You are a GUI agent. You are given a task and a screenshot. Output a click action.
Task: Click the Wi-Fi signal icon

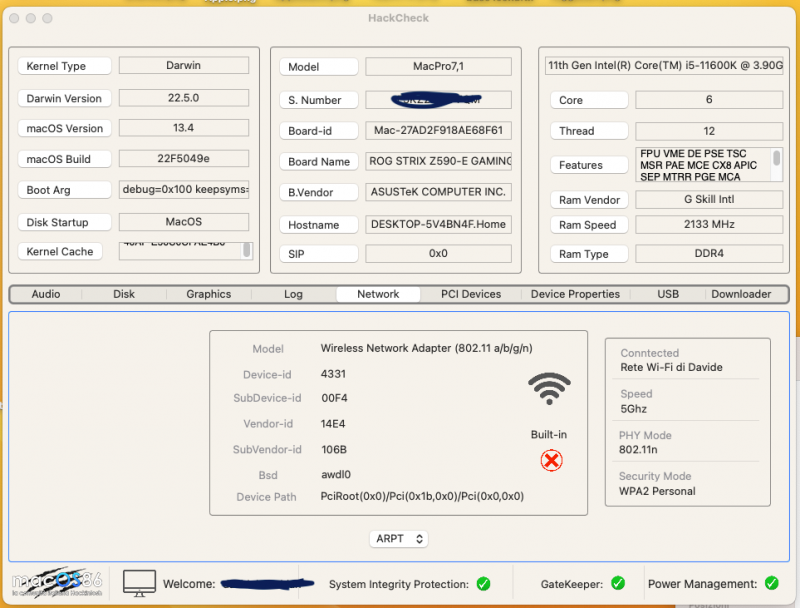pyautogui.click(x=549, y=389)
